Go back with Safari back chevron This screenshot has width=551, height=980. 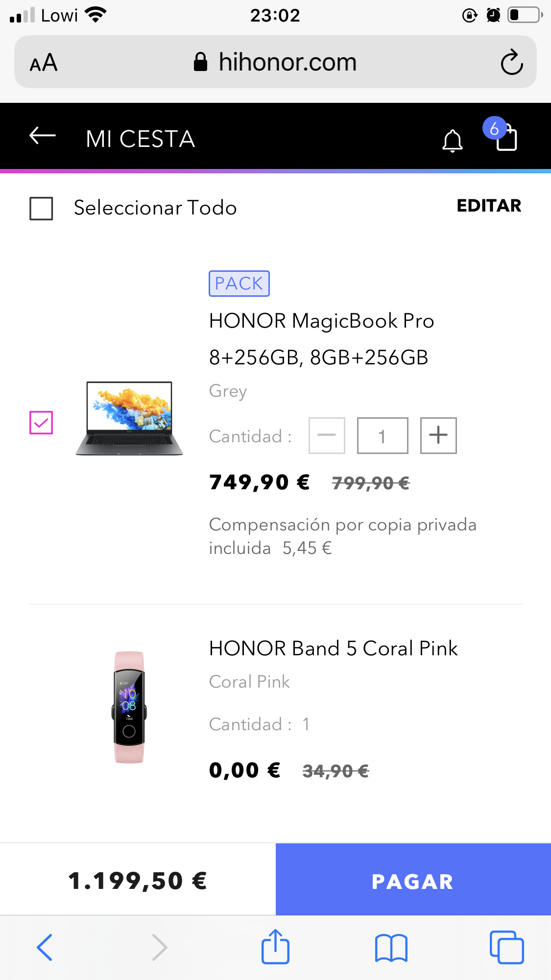pos(45,947)
